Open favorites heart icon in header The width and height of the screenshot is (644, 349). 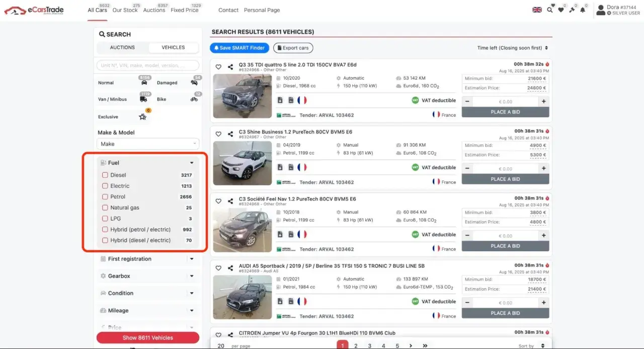coord(561,10)
